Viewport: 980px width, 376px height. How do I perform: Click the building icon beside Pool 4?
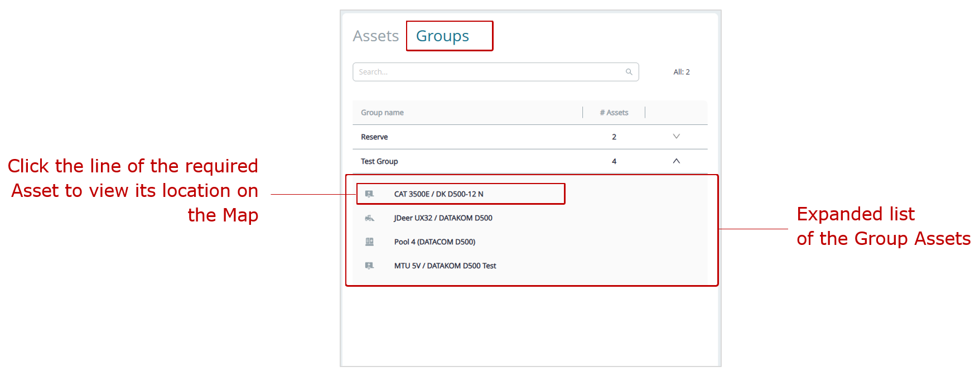click(x=369, y=242)
